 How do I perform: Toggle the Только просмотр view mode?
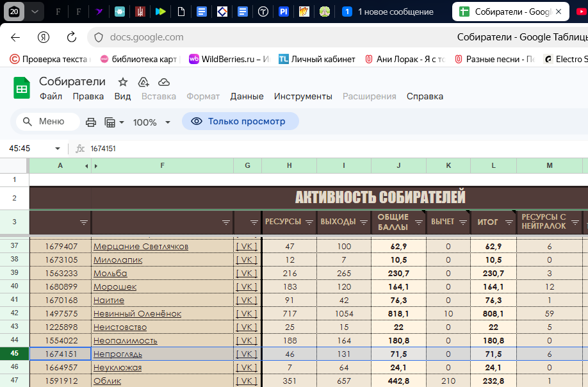click(240, 121)
